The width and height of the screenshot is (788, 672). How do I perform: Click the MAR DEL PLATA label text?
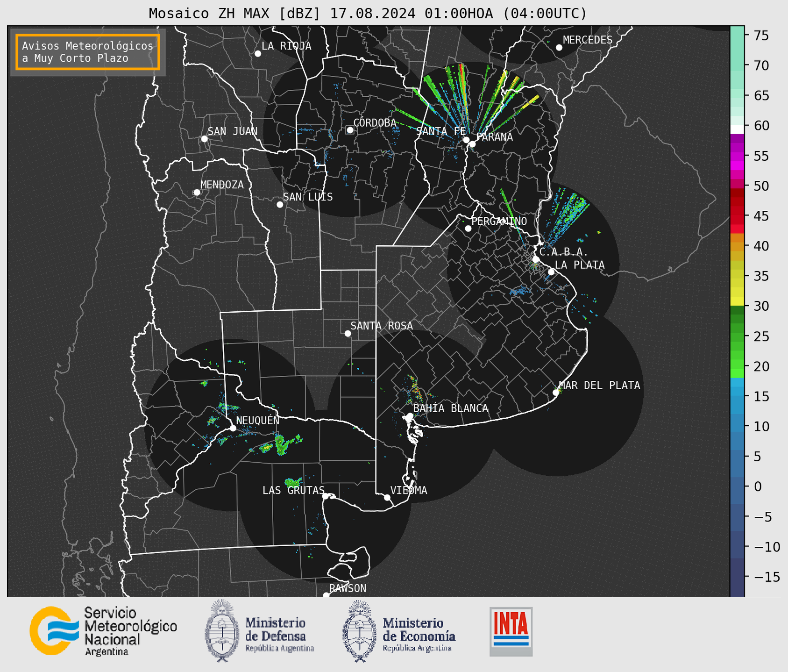(599, 386)
